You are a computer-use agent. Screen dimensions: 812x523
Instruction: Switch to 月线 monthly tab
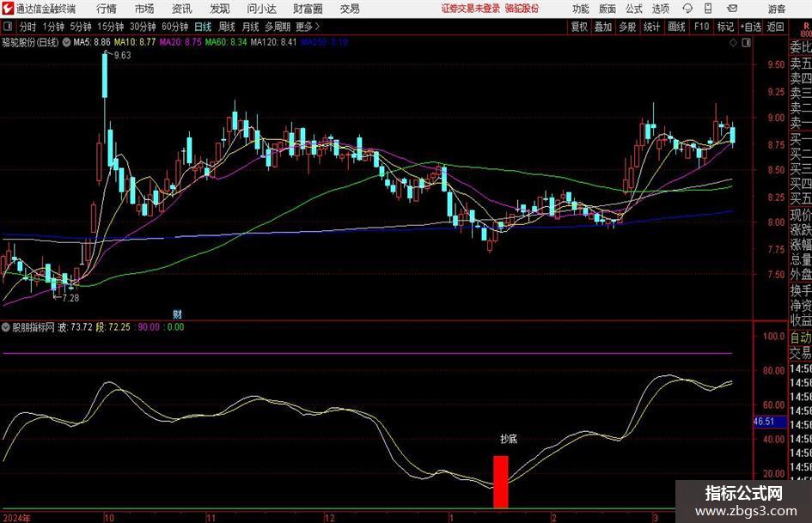click(251, 27)
